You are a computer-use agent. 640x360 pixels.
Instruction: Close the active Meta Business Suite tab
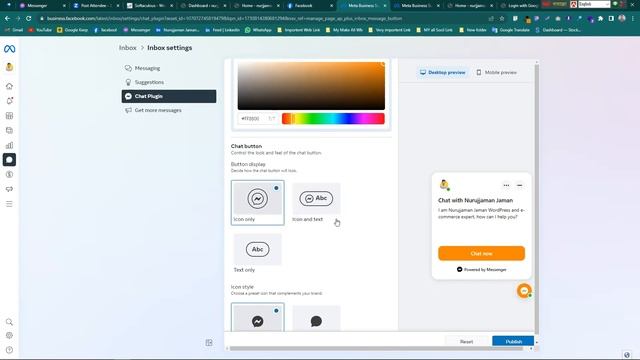384,6
